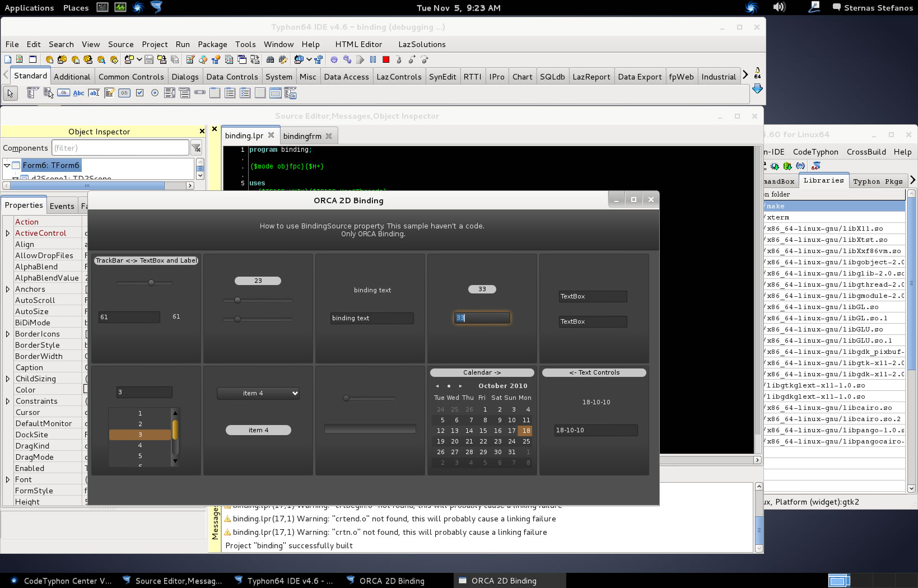Click the filter funnel icon in Object Inspector
This screenshot has height=588, width=918.
click(196, 148)
